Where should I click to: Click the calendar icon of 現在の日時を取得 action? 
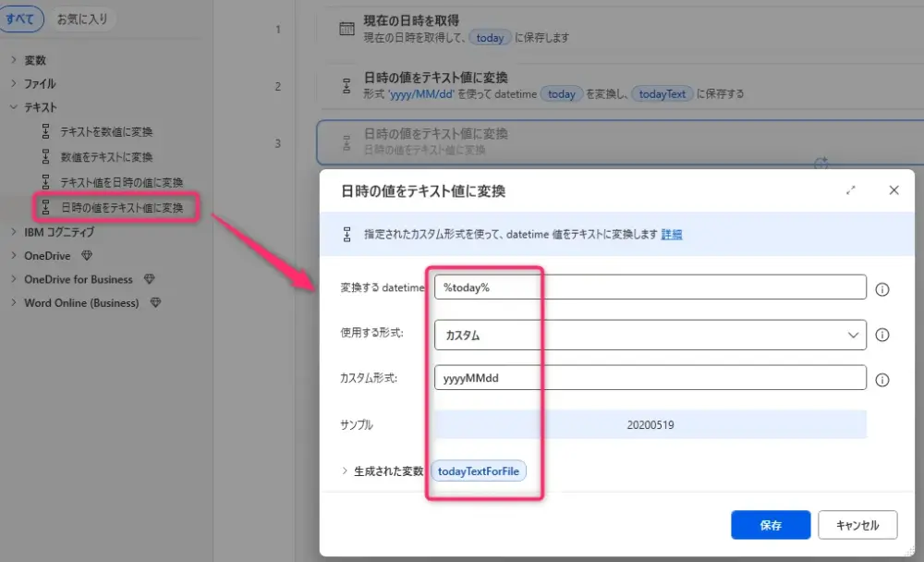[x=346, y=29]
